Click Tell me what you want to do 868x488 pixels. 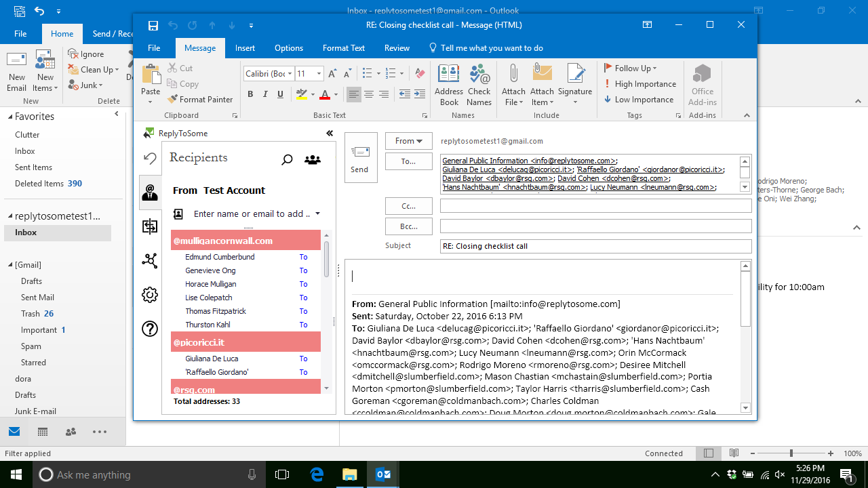click(486, 48)
